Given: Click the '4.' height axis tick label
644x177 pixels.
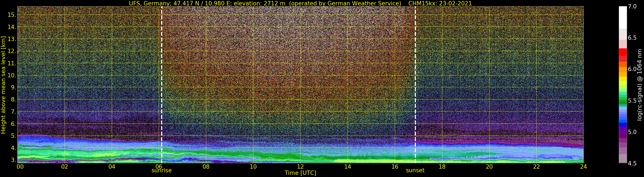Looking at the screenshot, I should [x=13, y=148].
